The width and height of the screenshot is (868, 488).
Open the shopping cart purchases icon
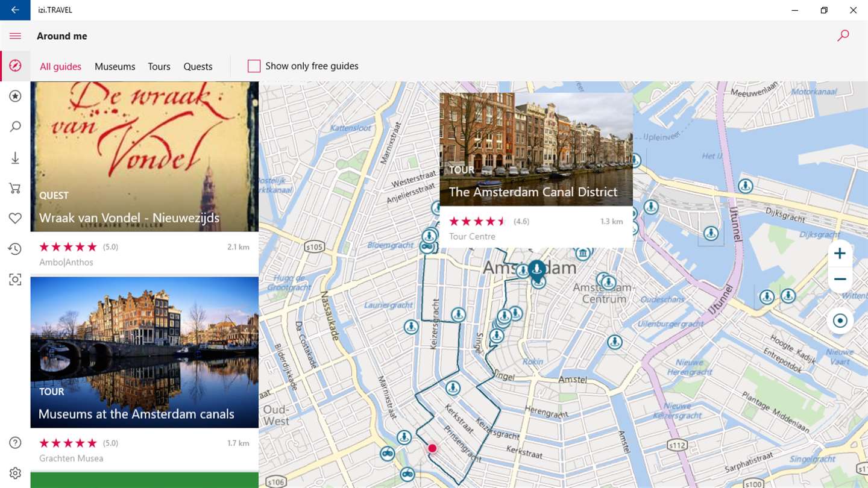[15, 189]
